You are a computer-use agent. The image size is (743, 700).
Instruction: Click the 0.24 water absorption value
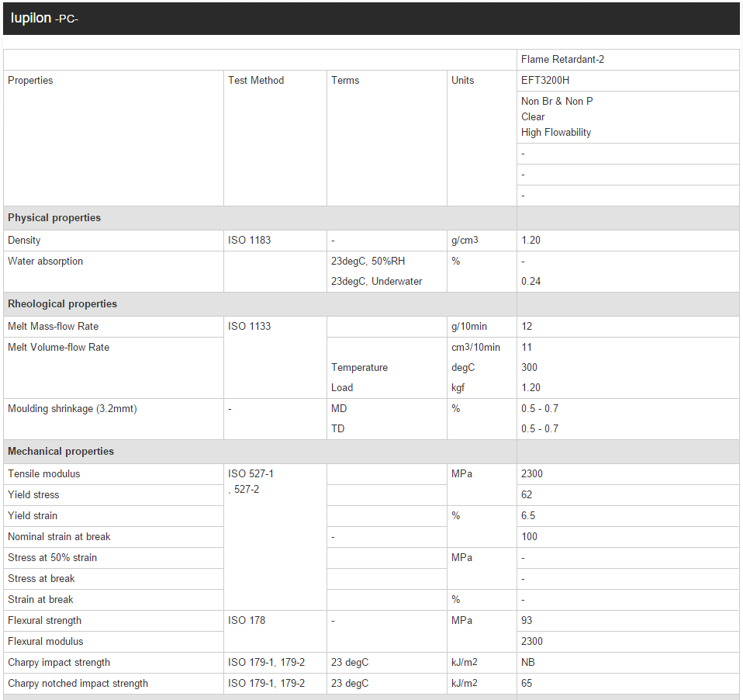530,281
